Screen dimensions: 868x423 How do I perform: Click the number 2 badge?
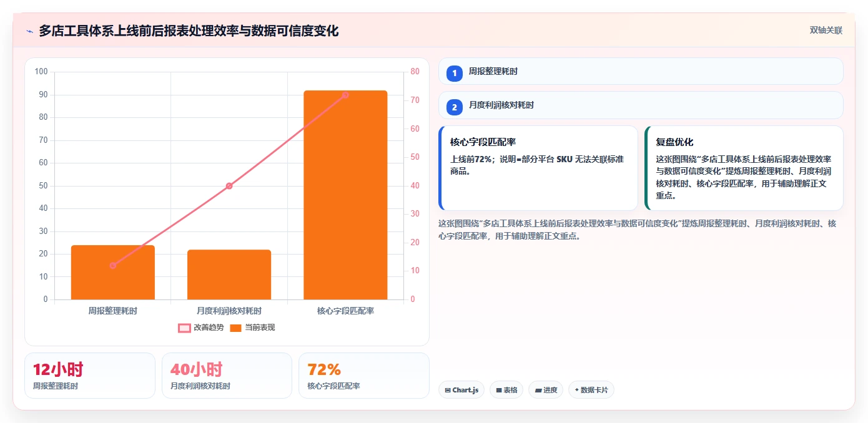coord(455,107)
